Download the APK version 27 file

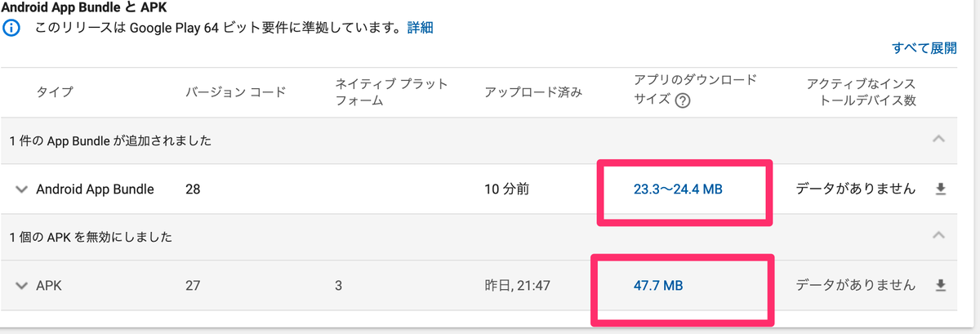(940, 286)
